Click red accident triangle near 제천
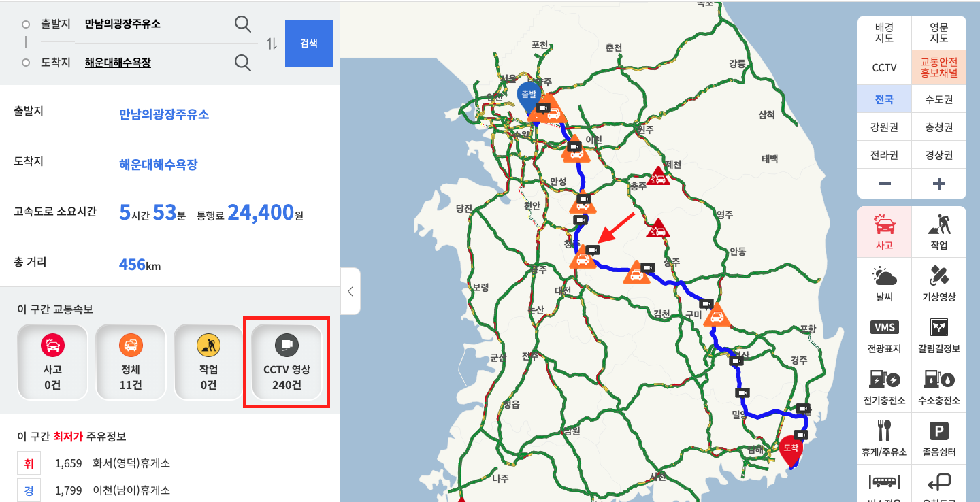 [x=658, y=178]
